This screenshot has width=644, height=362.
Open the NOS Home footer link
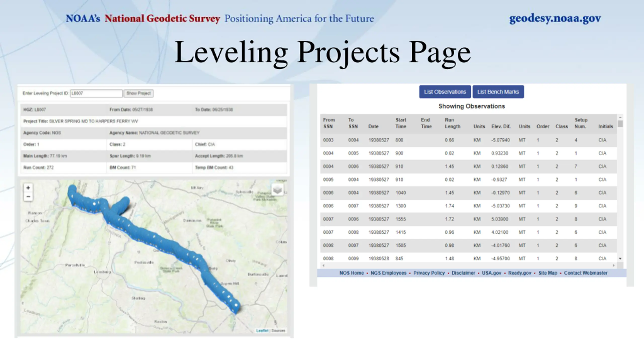[351, 273]
